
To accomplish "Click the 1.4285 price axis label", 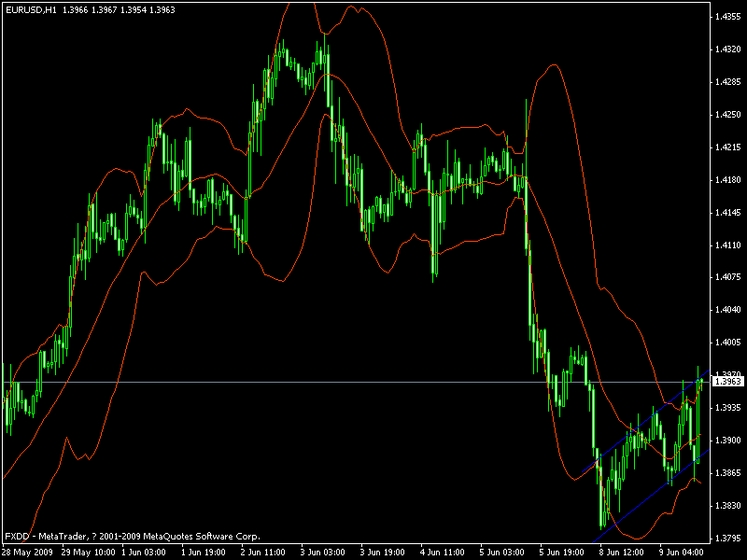I will coord(728,82).
